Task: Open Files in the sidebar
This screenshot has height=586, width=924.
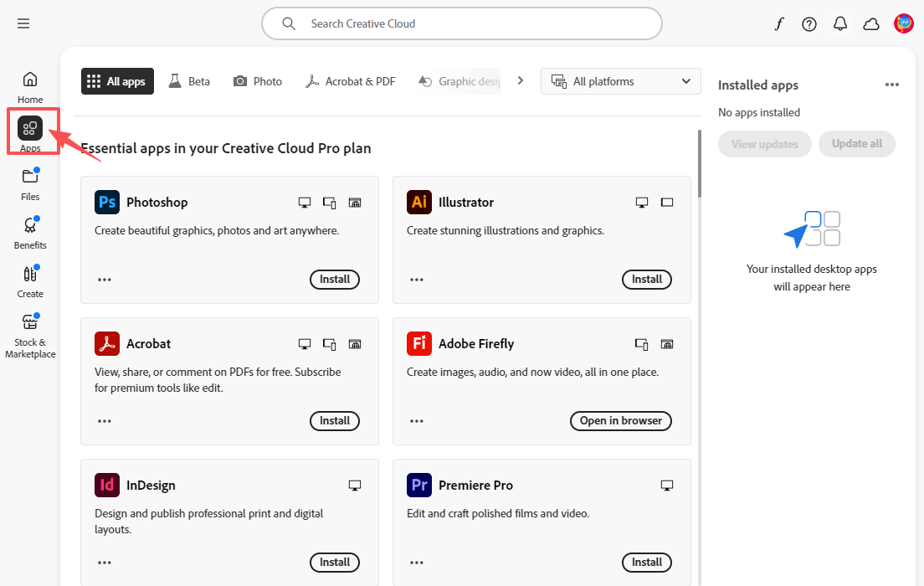Action: pos(30,183)
